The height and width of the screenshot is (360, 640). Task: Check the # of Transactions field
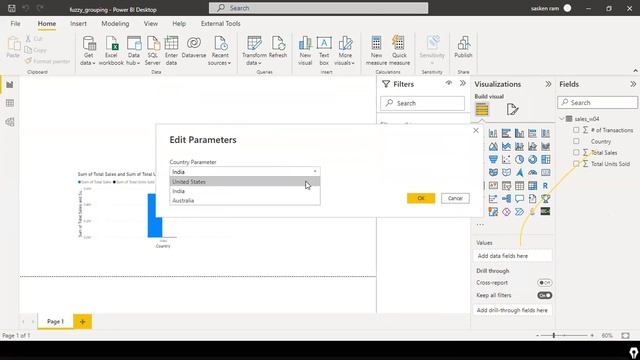[x=576, y=130]
